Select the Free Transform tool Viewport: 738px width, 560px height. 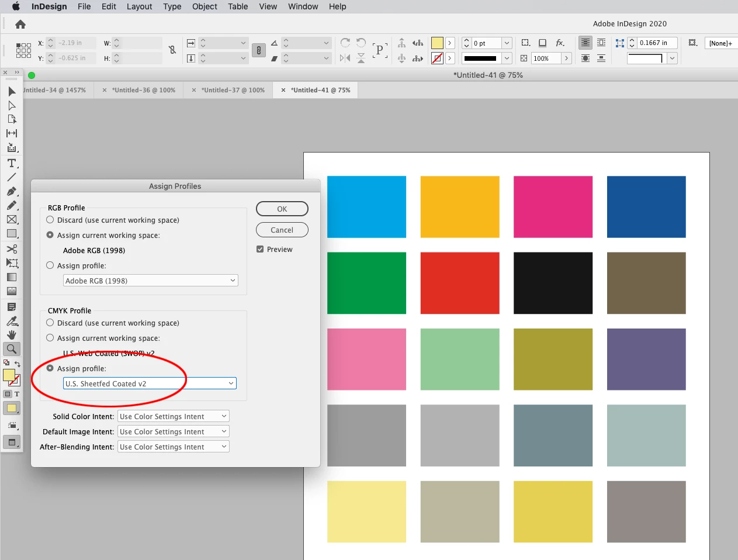(x=12, y=263)
